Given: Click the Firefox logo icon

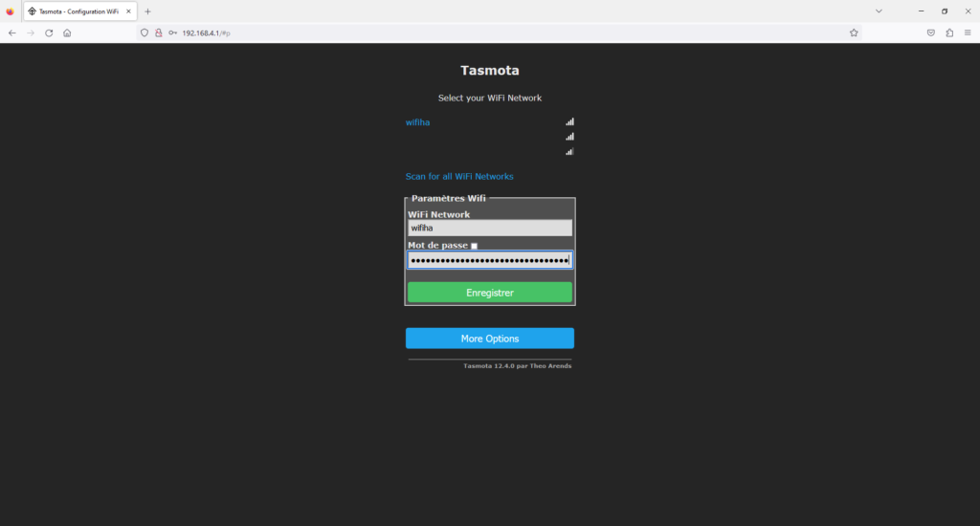Looking at the screenshot, I should click(x=10, y=11).
